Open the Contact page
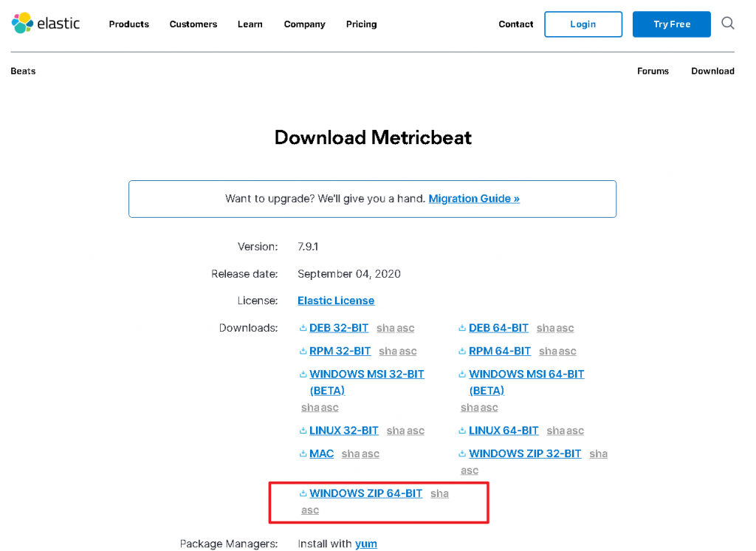This screenshot has width=756, height=551. pos(516,24)
